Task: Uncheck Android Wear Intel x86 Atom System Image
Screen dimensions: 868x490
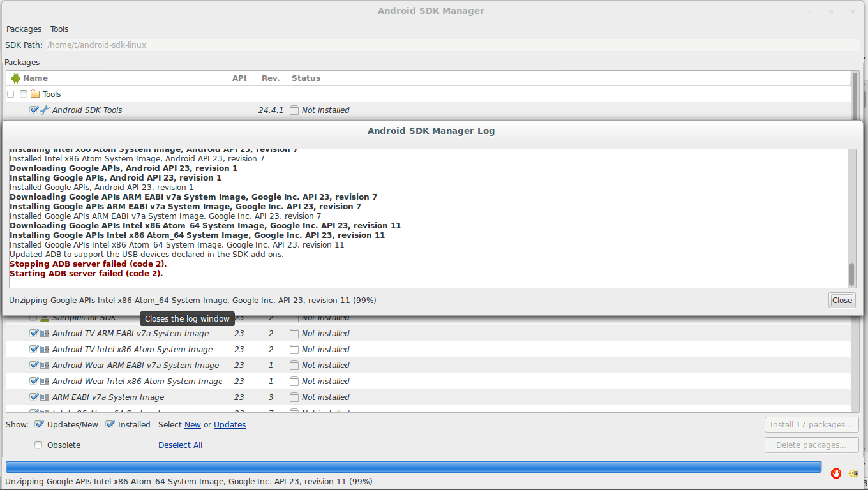Action: (34, 381)
